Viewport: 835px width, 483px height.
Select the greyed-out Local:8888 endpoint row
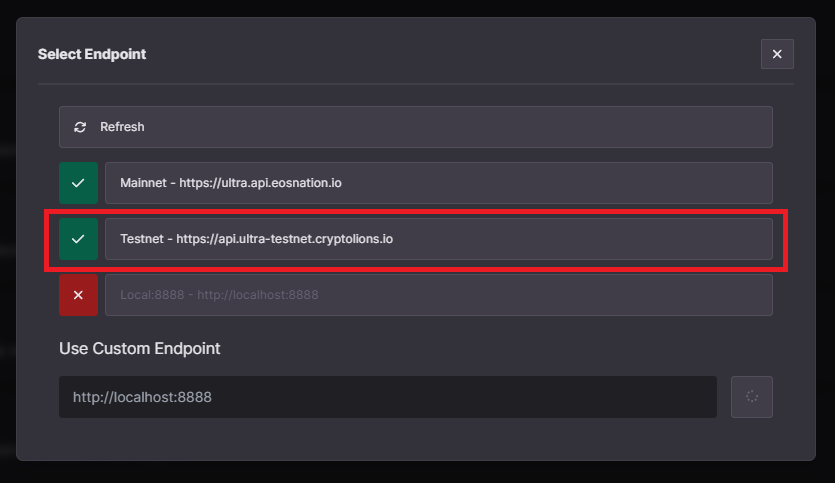438,294
